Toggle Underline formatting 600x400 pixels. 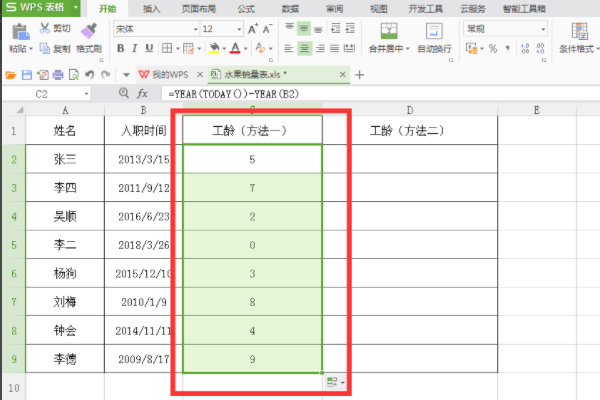tap(149, 48)
